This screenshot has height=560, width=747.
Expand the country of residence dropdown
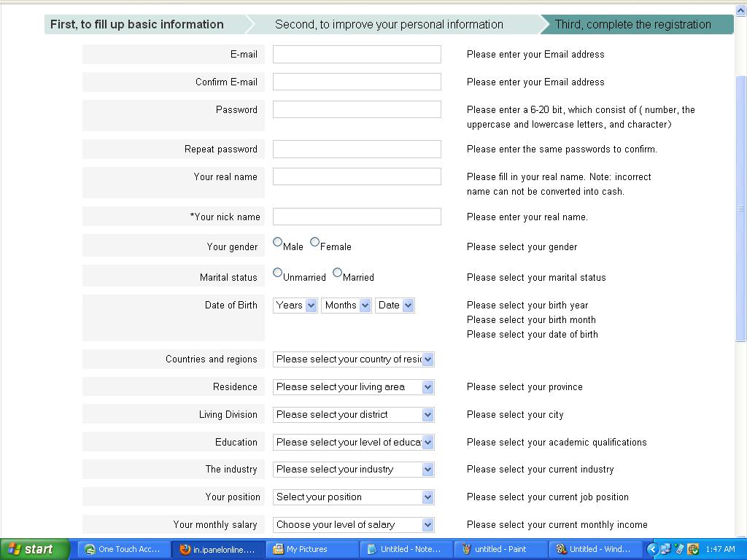(x=354, y=359)
